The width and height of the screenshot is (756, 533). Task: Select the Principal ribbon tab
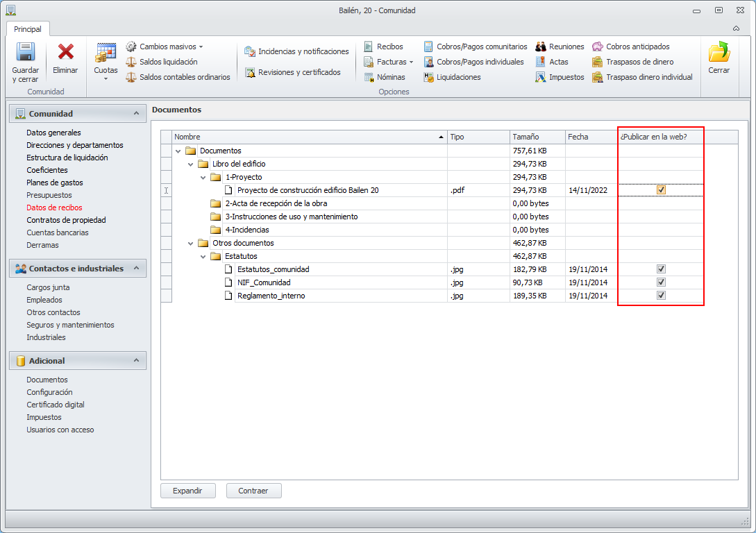pyautogui.click(x=28, y=29)
